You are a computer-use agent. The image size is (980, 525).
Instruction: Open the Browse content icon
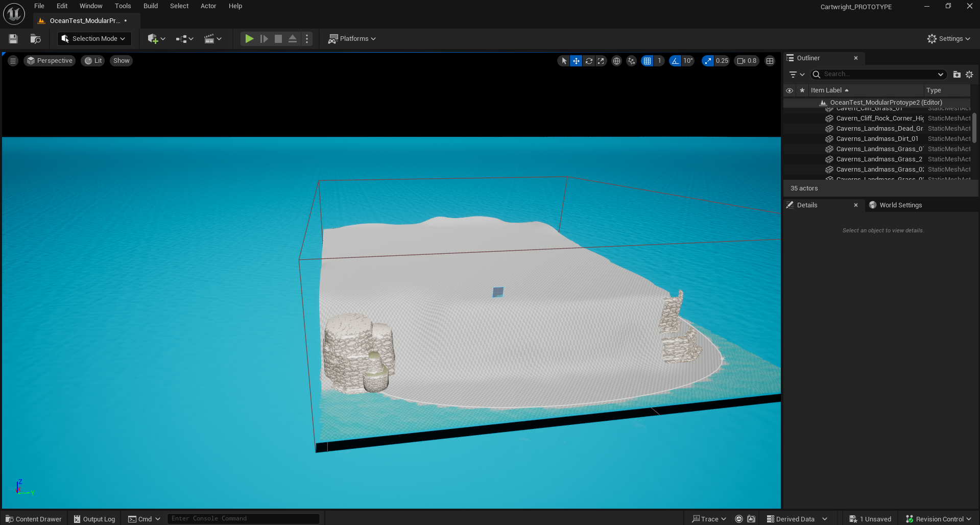[35, 39]
